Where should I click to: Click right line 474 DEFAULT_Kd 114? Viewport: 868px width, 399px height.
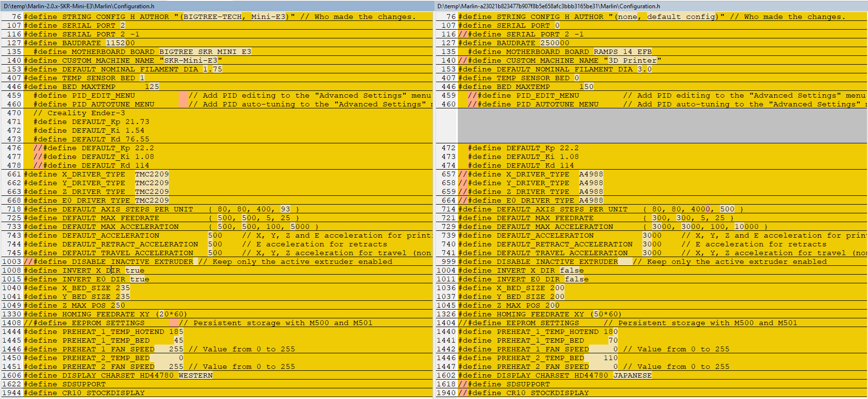click(651, 166)
